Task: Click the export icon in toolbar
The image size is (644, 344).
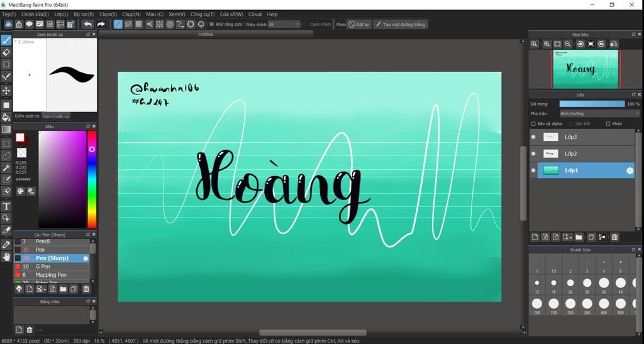Action: 19,25
